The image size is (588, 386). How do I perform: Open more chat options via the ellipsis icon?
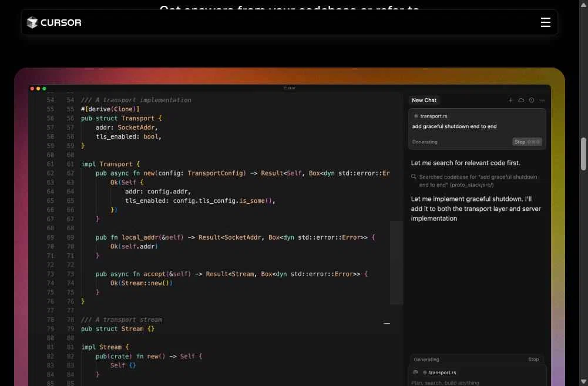pyautogui.click(x=542, y=100)
